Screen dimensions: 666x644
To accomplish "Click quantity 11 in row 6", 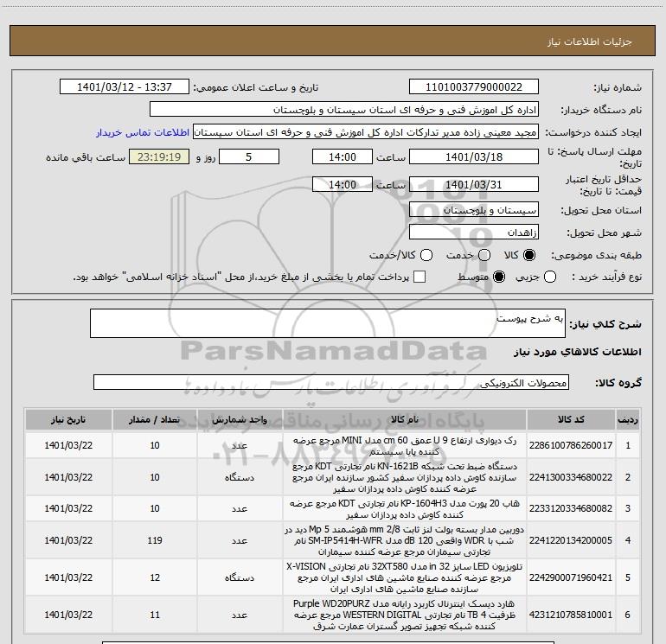I will 155,615.
